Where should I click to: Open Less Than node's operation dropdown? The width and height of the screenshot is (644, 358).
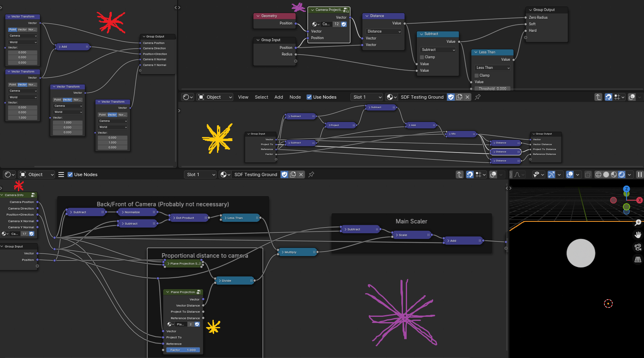coord(493,68)
